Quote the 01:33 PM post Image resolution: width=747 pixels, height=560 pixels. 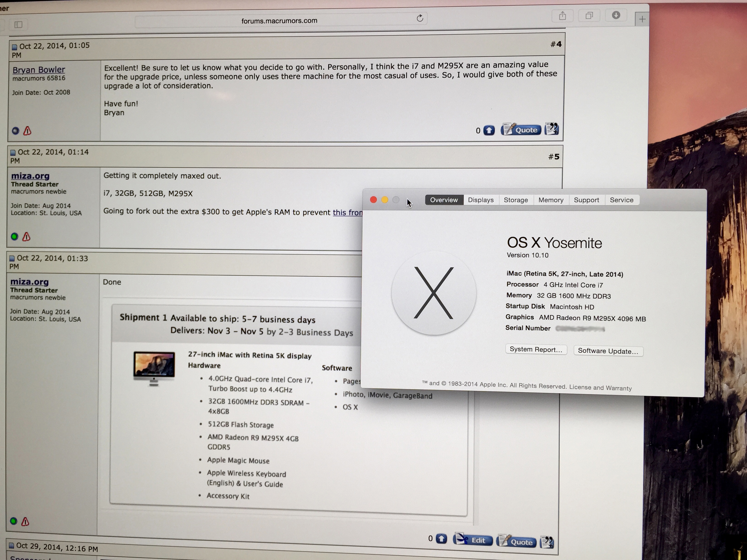516,541
